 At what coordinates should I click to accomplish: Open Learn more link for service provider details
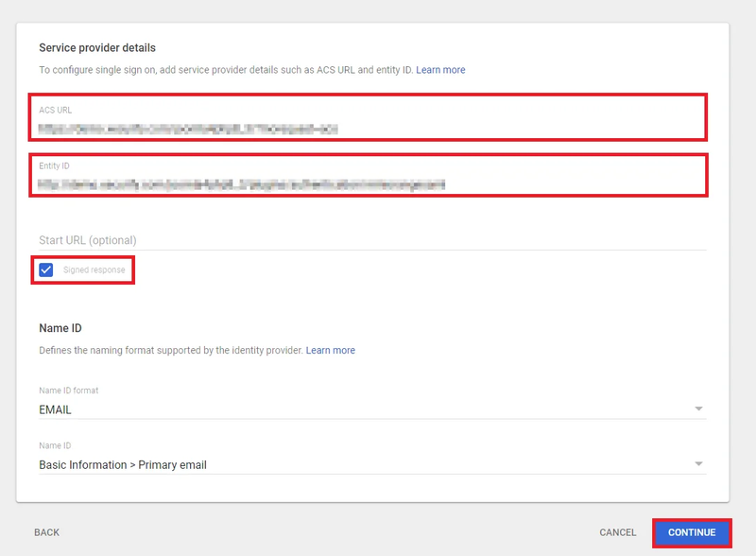click(440, 70)
